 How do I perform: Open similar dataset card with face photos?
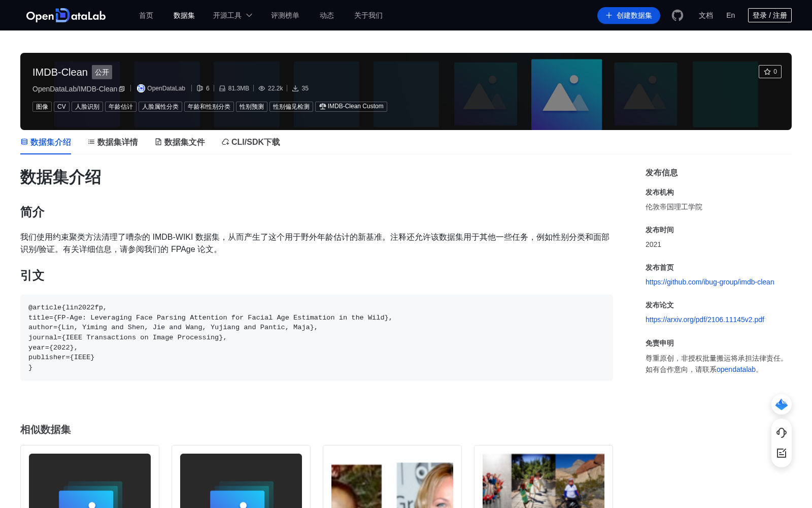392,481
